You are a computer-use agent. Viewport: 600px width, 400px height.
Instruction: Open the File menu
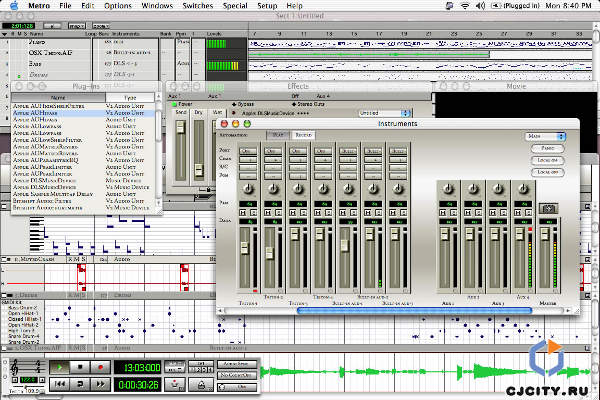click(65, 5)
